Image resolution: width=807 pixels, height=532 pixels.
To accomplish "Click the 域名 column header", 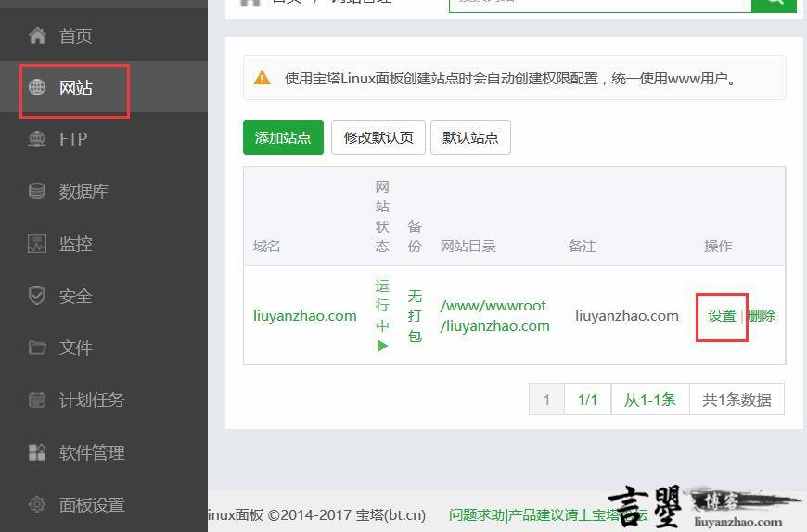I will pos(266,247).
